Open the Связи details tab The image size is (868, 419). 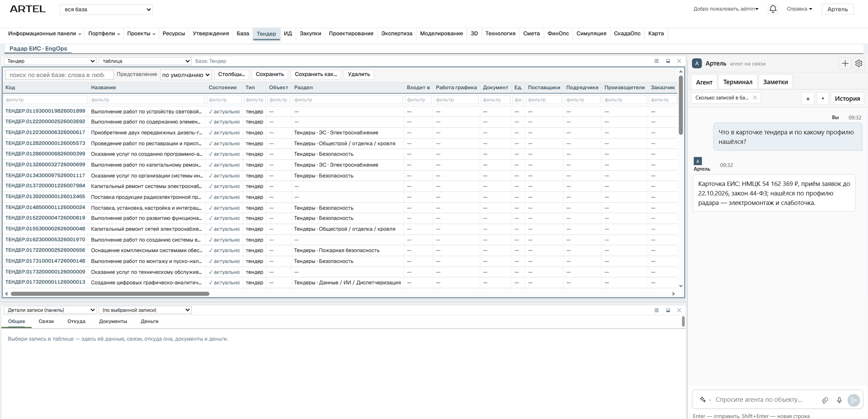[46, 321]
